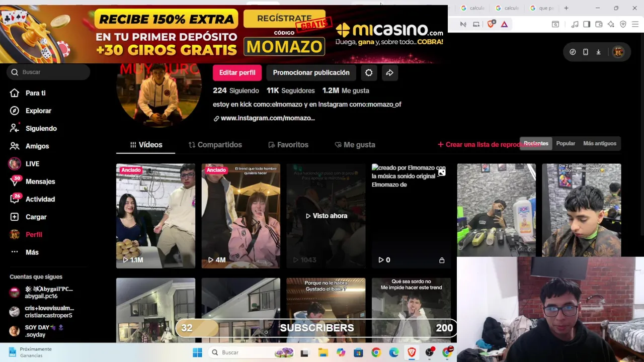Open the browser hamburger menu
Screen dimensions: 644x362
tap(635, 24)
